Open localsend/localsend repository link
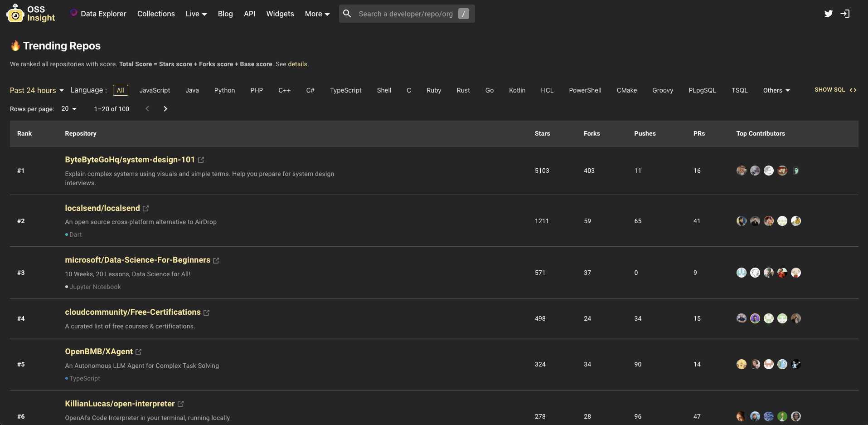Image resolution: width=868 pixels, height=425 pixels. click(102, 208)
